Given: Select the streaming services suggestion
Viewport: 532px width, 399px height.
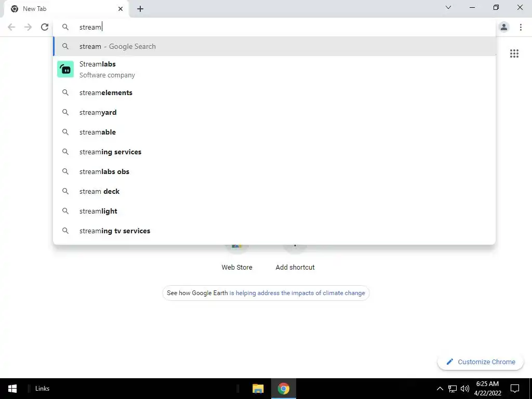Looking at the screenshot, I should 274,152.
